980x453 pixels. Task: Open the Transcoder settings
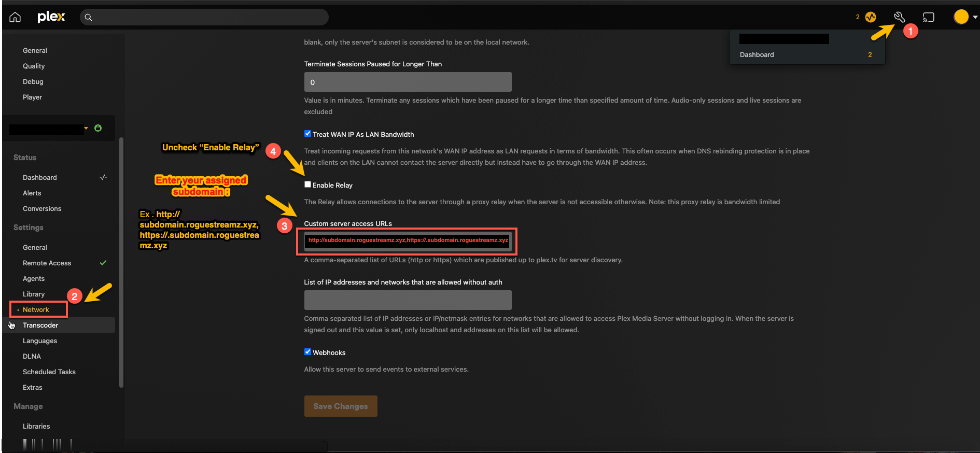pos(40,325)
